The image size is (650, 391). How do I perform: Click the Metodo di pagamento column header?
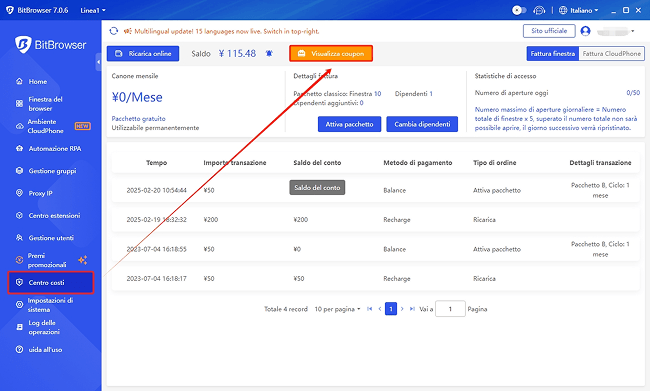click(x=417, y=163)
